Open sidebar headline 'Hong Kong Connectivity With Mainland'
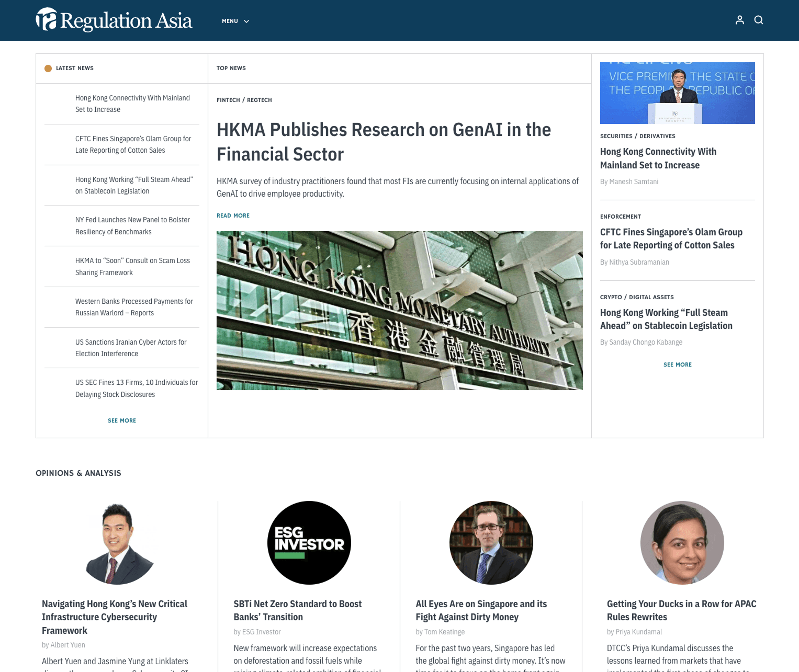Image resolution: width=799 pixels, height=672 pixels. (x=658, y=158)
